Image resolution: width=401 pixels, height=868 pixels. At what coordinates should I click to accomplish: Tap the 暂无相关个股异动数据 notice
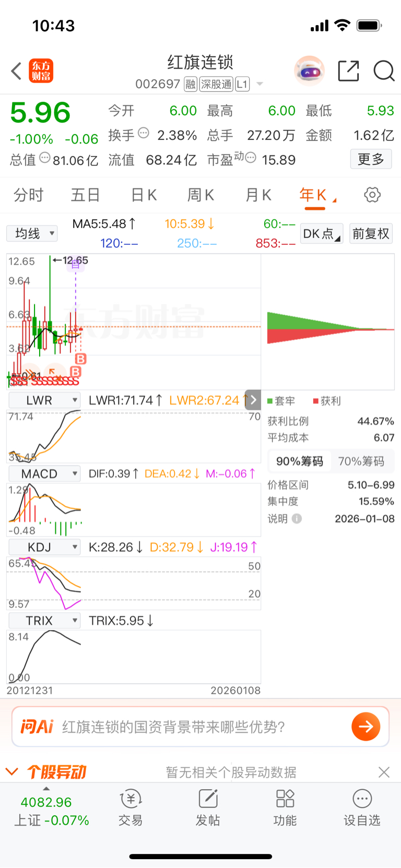pos(231,772)
